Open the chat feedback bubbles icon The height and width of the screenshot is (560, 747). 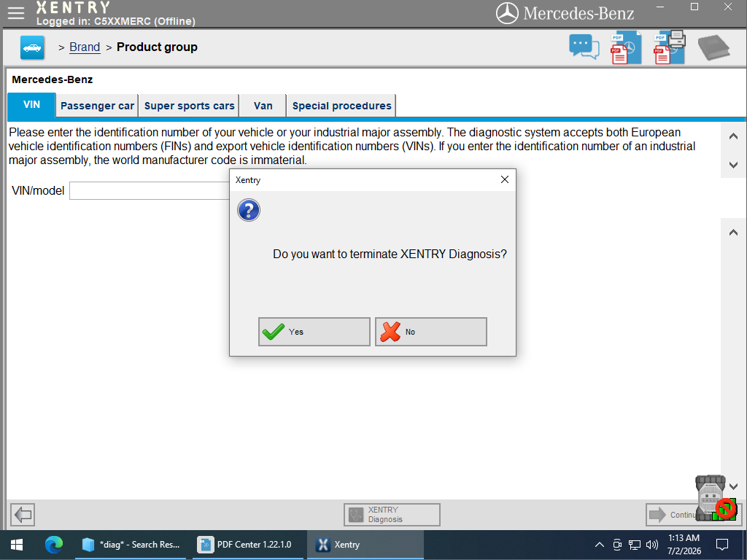584,47
